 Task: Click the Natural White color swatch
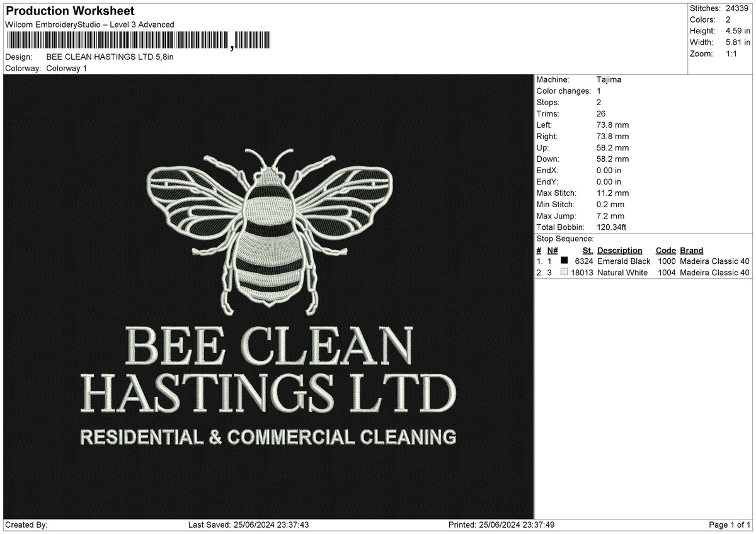(564, 272)
